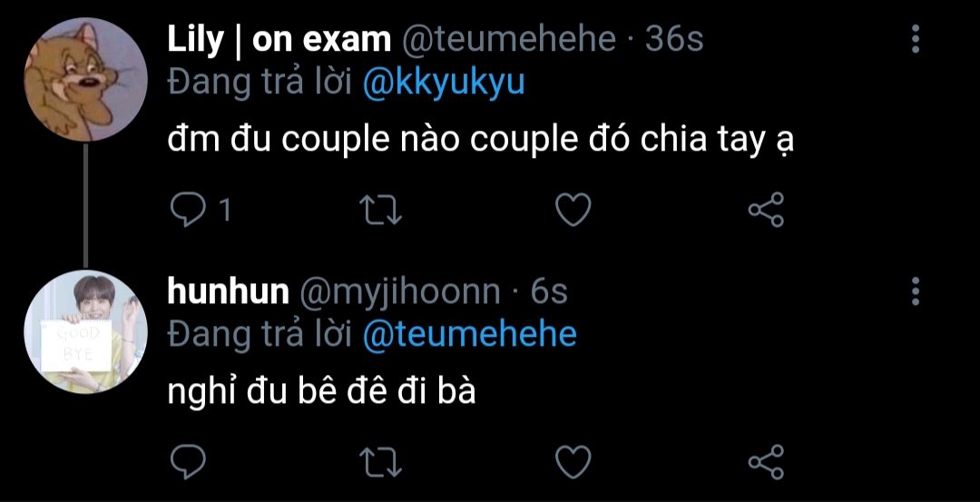Reply to hunhun's tweet via comment icon
Screen dimensions: 980x502
[x=188, y=463]
